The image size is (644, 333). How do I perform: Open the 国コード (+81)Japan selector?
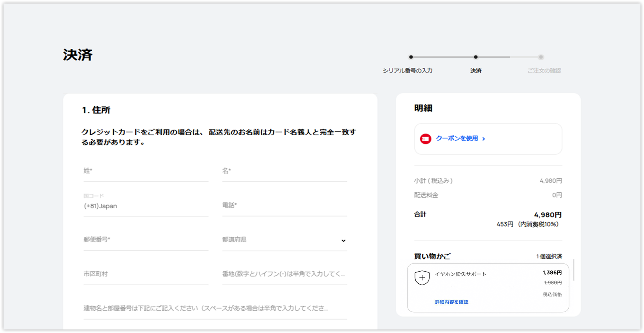pos(146,206)
